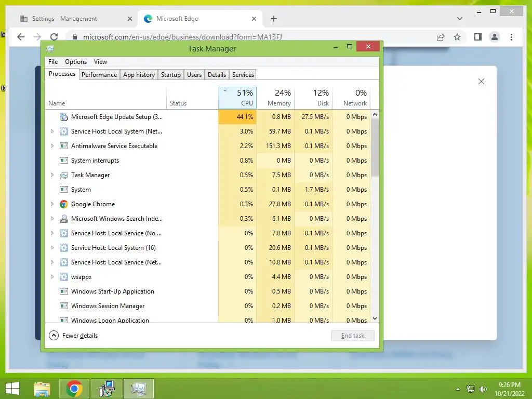The width and height of the screenshot is (532, 399).
Task: Reload the page in Chrome
Action: [x=54, y=37]
